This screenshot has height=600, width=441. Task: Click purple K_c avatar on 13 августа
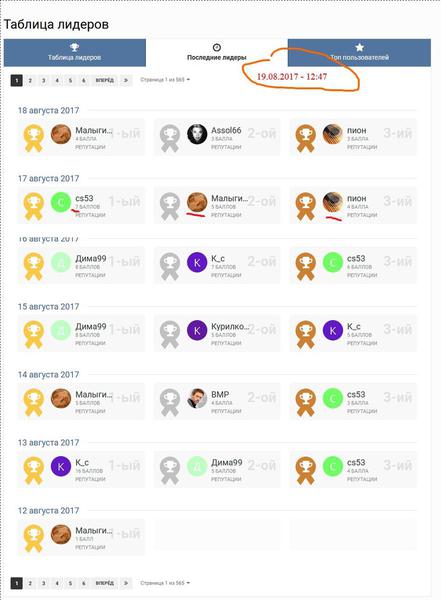click(x=61, y=466)
